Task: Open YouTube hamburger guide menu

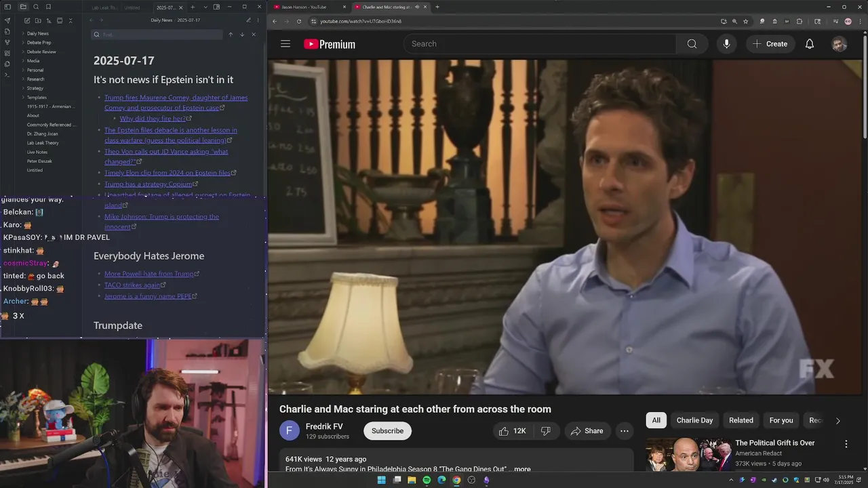Action: pos(285,44)
